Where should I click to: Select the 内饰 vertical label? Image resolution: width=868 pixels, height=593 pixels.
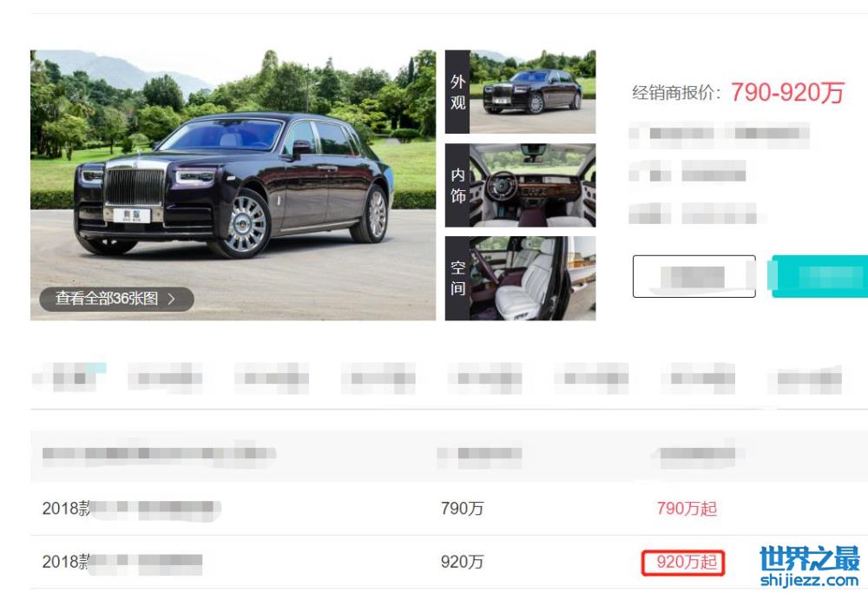[x=457, y=186]
